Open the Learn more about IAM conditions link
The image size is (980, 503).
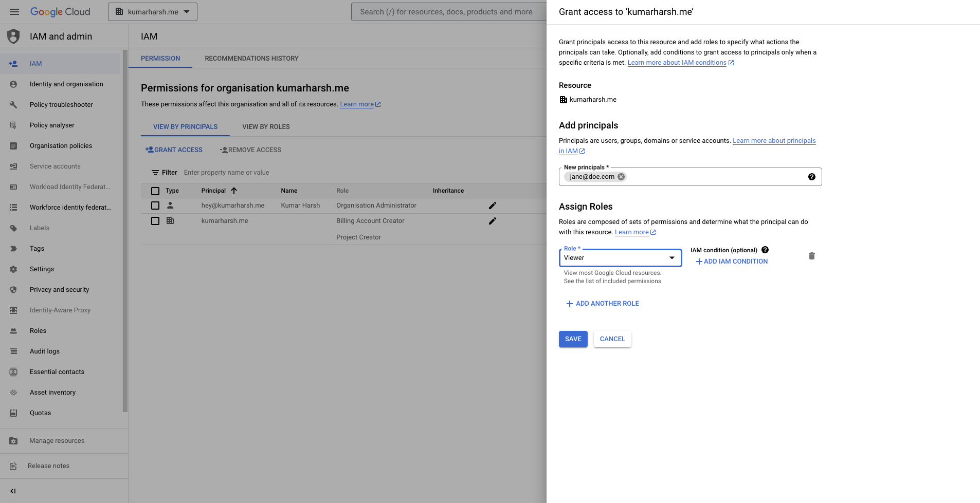677,62
